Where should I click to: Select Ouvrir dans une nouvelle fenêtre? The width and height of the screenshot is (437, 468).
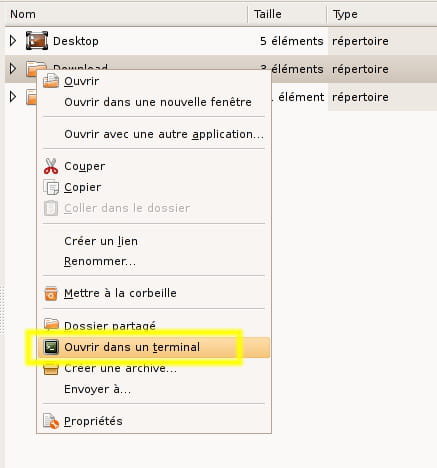158,102
